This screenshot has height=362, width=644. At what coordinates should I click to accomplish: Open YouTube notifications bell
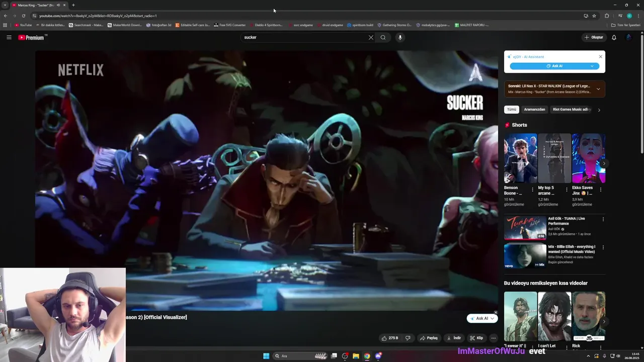tap(614, 37)
